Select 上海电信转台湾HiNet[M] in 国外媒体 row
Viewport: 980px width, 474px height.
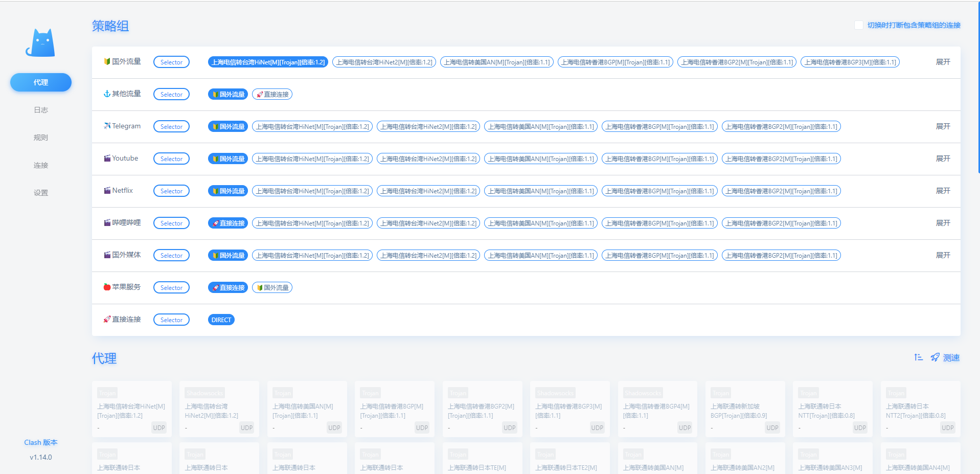coord(312,255)
